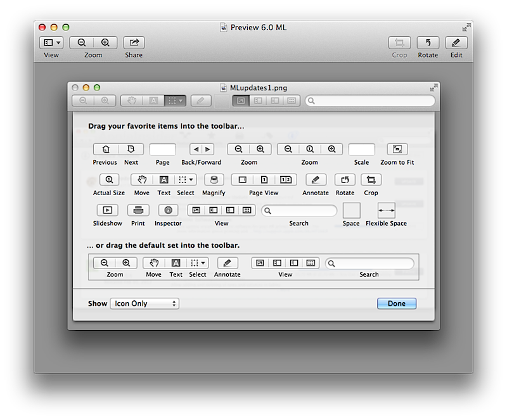
Task: Click the Magnify loupe icon
Action: pyautogui.click(x=214, y=180)
